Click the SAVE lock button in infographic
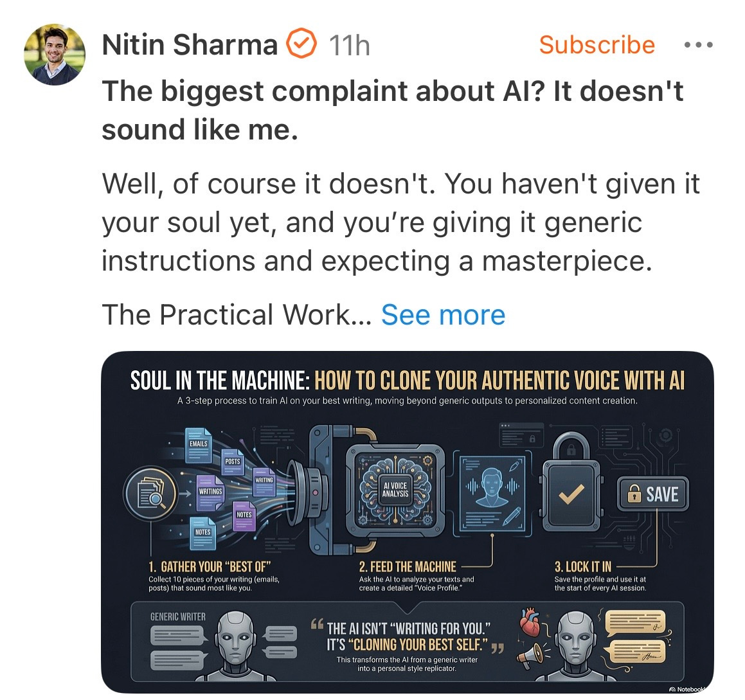Viewport: 745px width, 700px height. 653,494
